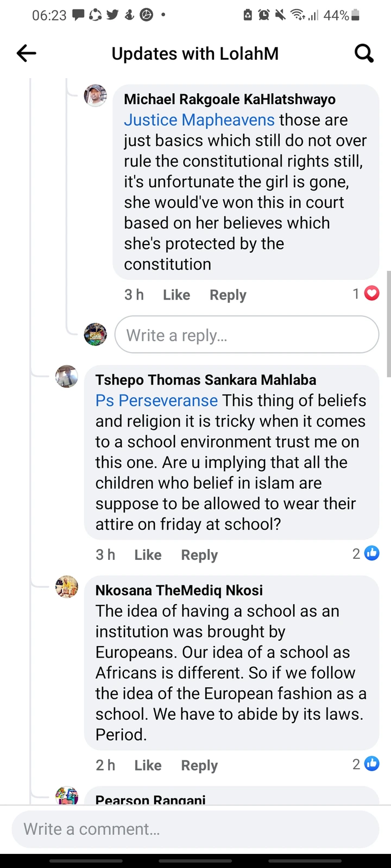391x868 pixels.
Task: Open Nkosana TheMediq Nkosi's avatar
Action: point(67,587)
